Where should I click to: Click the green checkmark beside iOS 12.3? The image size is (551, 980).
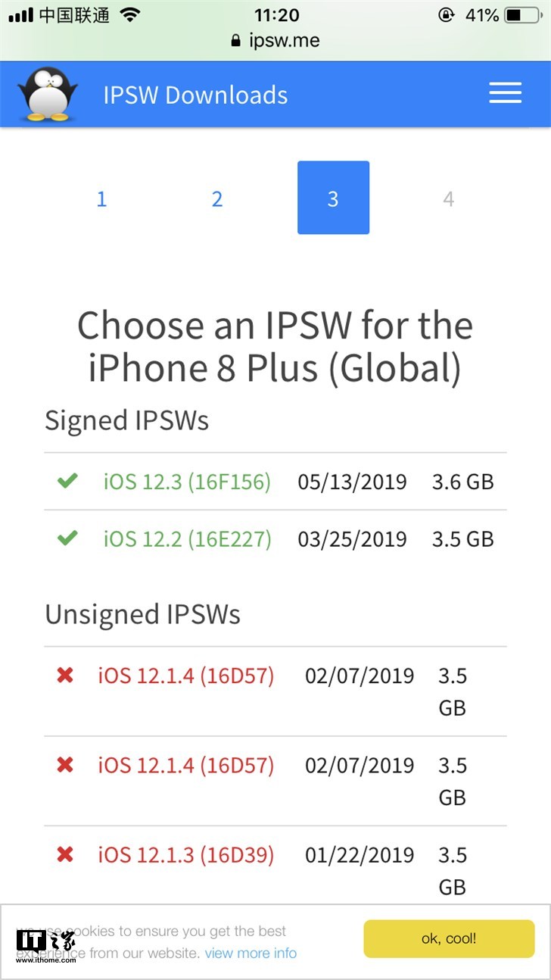click(x=67, y=481)
